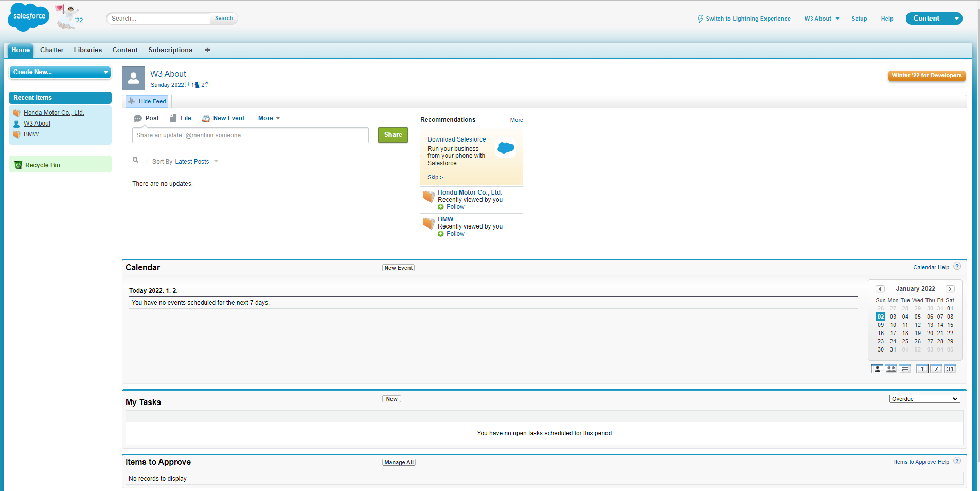Click the plus icon to Follow BMW
The height and width of the screenshot is (491, 980).
tap(440, 234)
